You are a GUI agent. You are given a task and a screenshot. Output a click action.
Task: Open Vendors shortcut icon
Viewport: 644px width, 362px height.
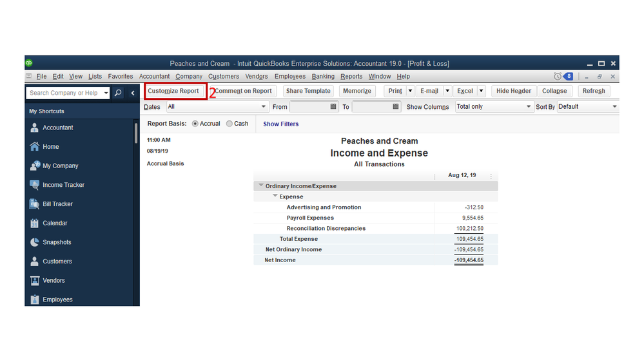tap(35, 280)
